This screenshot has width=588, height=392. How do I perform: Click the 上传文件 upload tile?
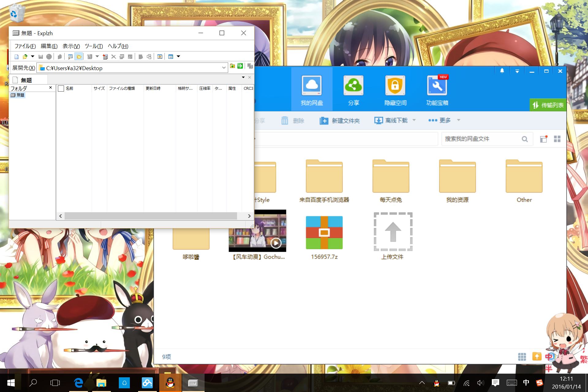pos(393,236)
